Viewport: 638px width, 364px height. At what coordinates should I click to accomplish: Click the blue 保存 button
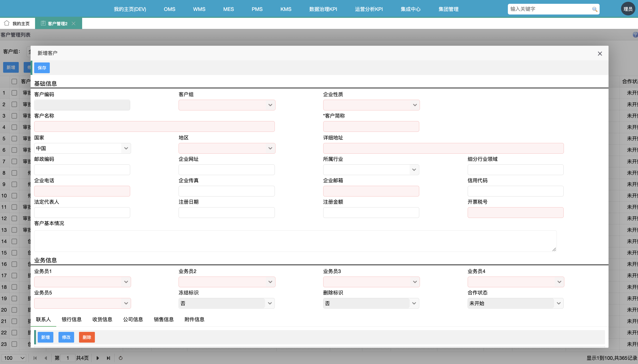(x=42, y=68)
